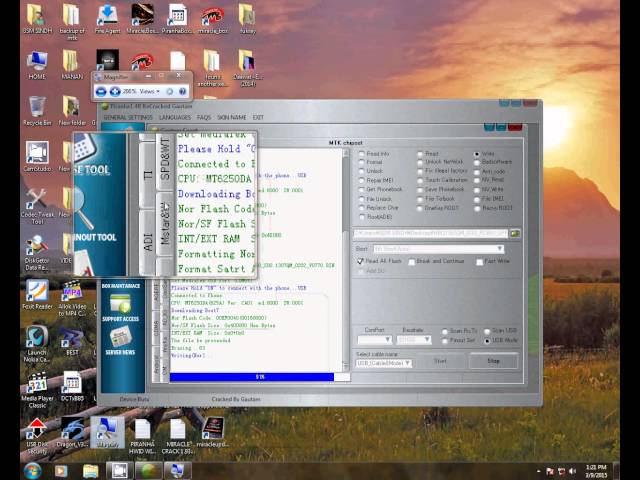Viewport: 640px width, 480px height.
Task: Click the Start button
Action: click(x=440, y=361)
